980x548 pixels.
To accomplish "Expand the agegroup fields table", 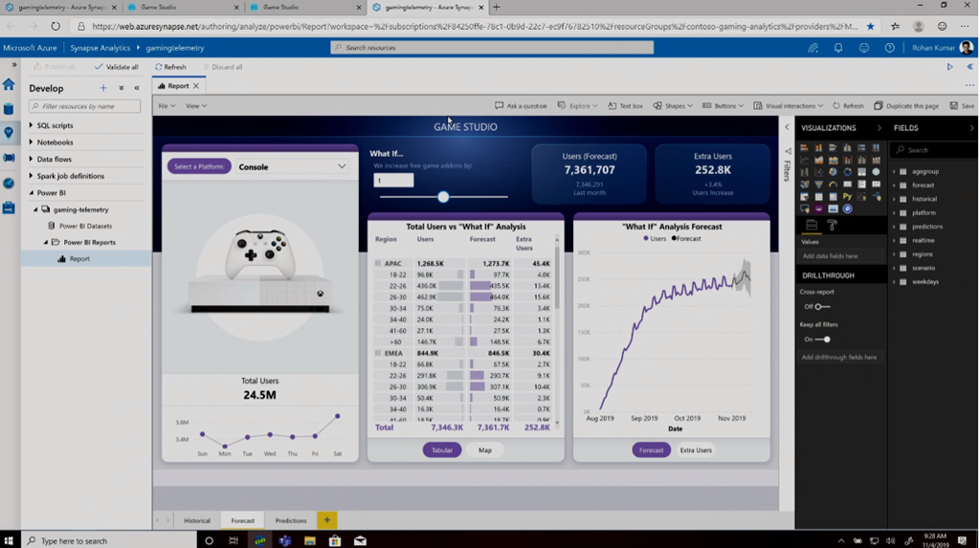I will (x=895, y=171).
